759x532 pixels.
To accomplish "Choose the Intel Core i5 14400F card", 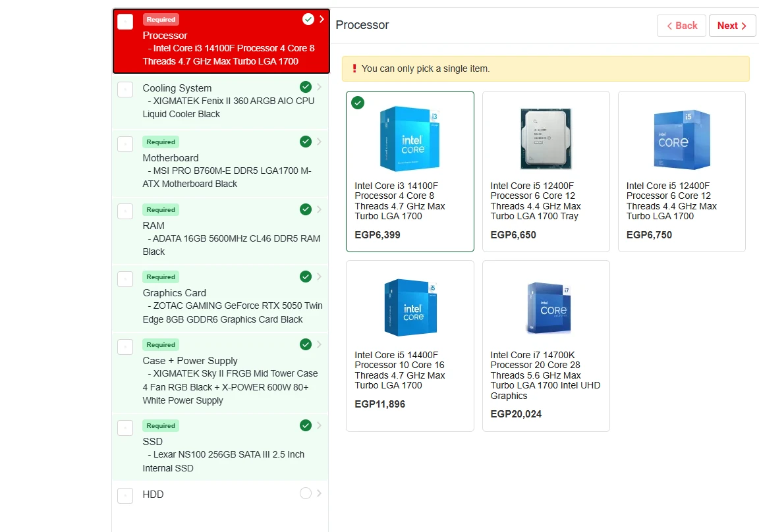I will tap(410, 346).
